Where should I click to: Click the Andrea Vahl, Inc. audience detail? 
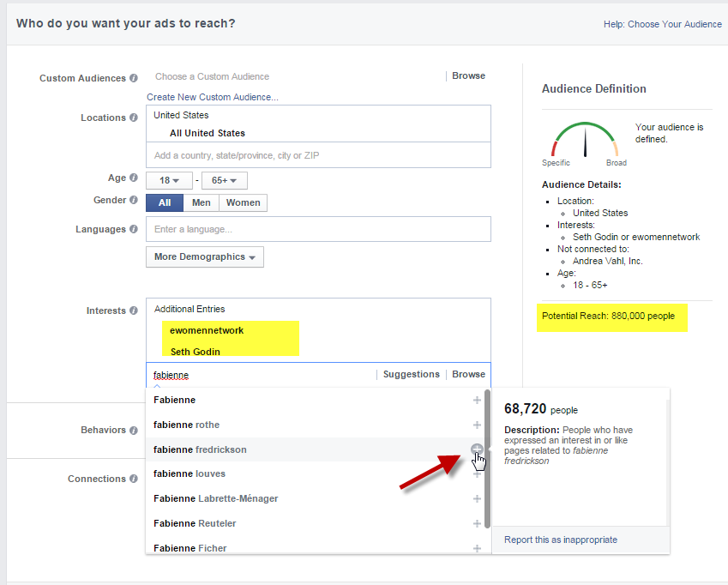click(608, 261)
